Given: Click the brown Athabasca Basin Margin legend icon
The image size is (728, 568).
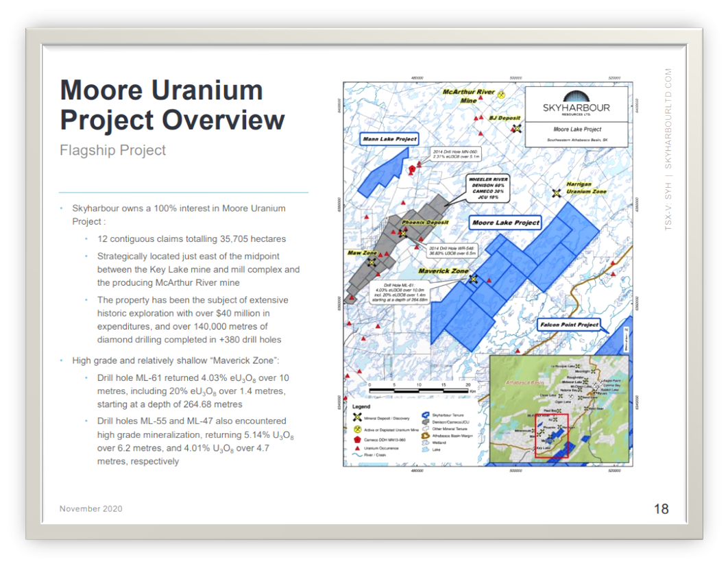Looking at the screenshot, I should [425, 436].
